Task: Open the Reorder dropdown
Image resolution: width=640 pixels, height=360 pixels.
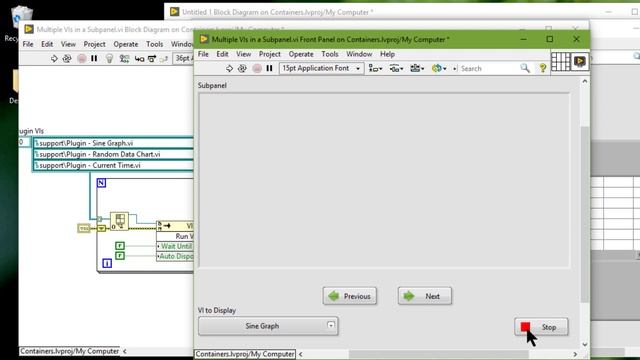Action: [x=439, y=69]
